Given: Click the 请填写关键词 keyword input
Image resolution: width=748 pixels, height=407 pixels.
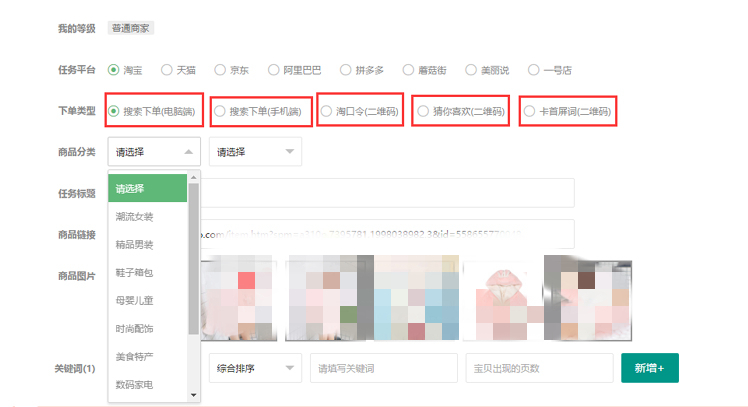Looking at the screenshot, I should point(383,368).
